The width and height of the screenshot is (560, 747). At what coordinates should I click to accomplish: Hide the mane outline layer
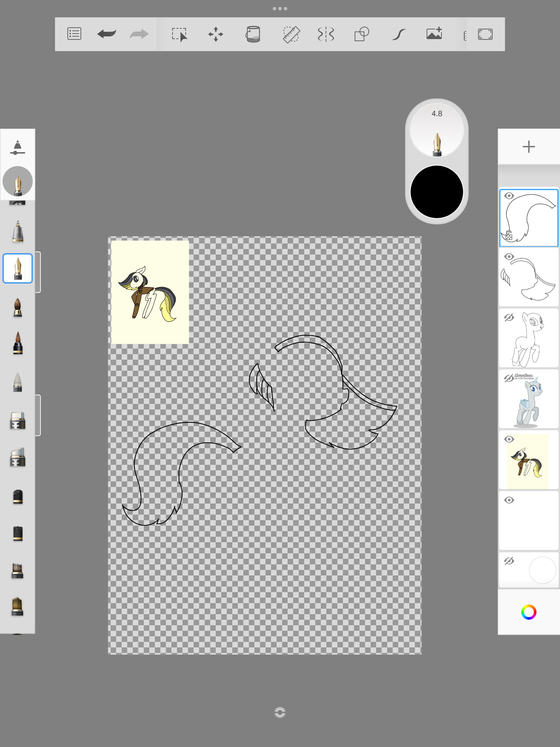coord(509,257)
